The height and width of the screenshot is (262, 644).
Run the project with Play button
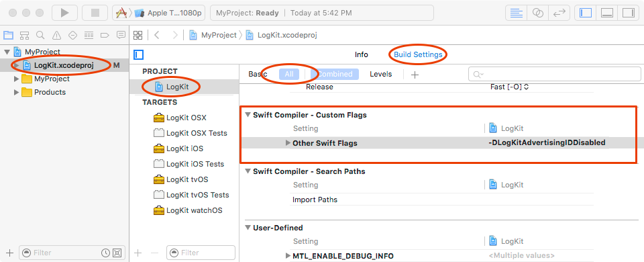tap(64, 13)
